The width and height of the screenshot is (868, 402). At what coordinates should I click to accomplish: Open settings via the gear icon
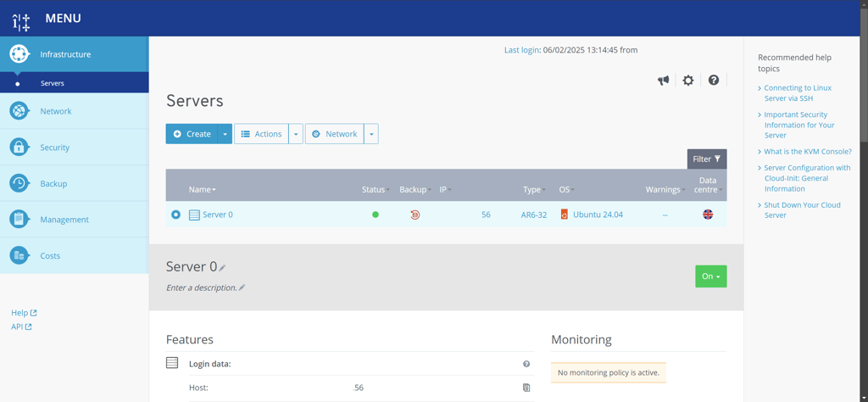[x=687, y=81]
